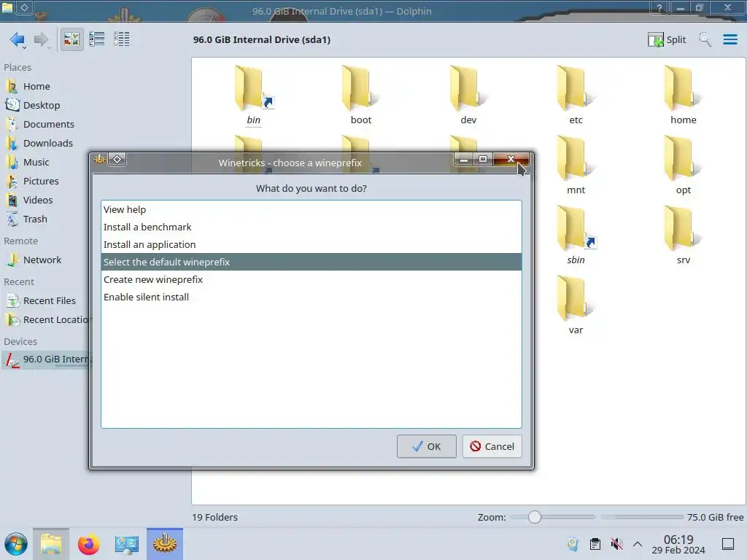
Task: Select the mnt folder icon
Action: tap(576, 159)
